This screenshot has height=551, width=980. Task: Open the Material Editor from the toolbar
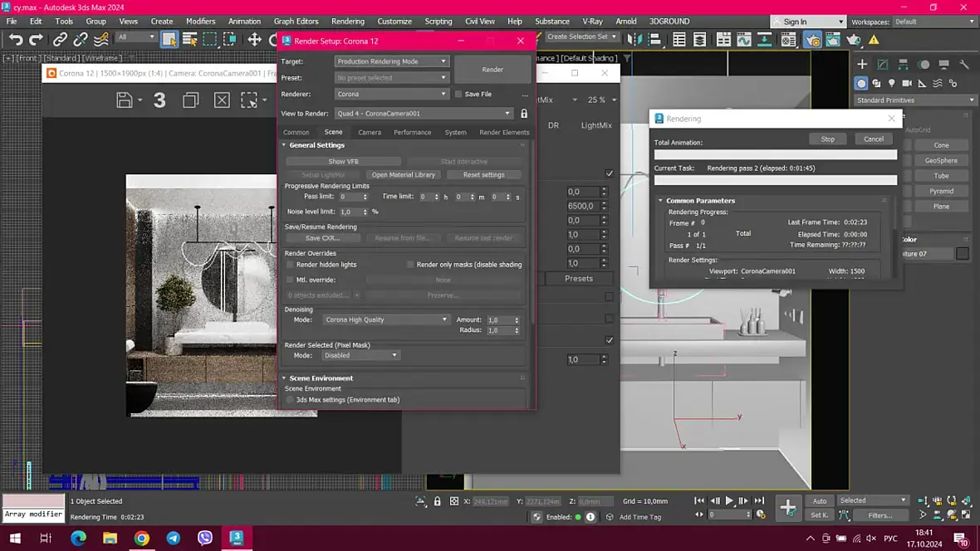coord(788,39)
